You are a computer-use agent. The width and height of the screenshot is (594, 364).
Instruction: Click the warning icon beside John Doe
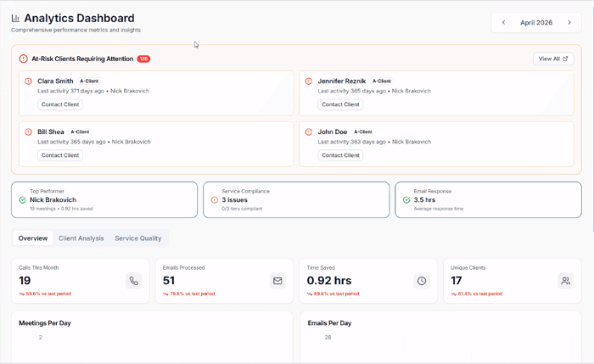309,132
